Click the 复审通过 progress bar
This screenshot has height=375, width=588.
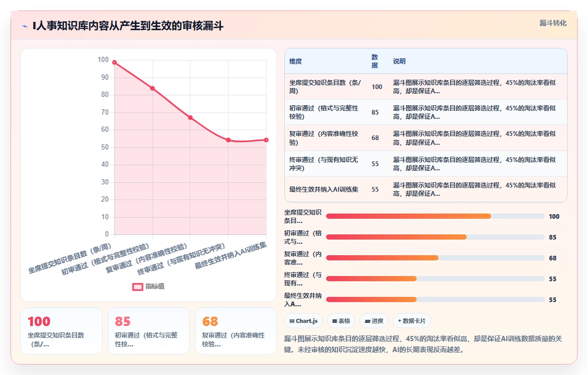click(x=435, y=258)
